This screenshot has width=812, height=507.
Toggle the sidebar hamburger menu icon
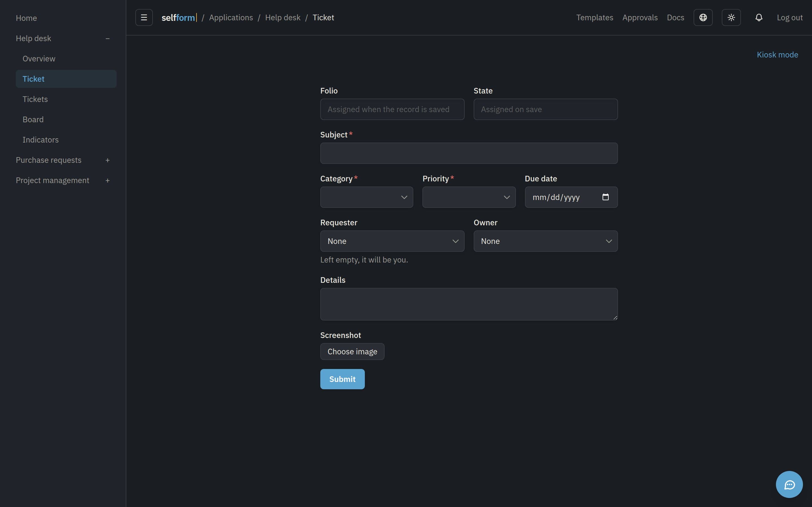(x=144, y=17)
